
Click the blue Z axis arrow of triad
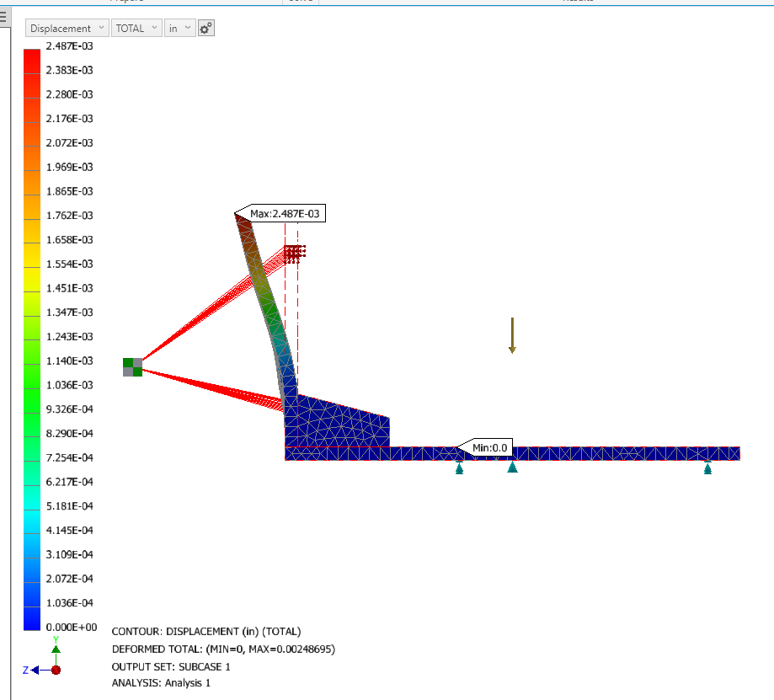click(29, 670)
